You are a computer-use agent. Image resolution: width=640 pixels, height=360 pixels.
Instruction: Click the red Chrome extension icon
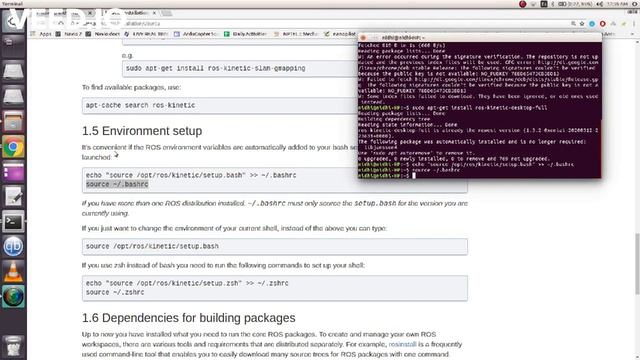coord(602,24)
